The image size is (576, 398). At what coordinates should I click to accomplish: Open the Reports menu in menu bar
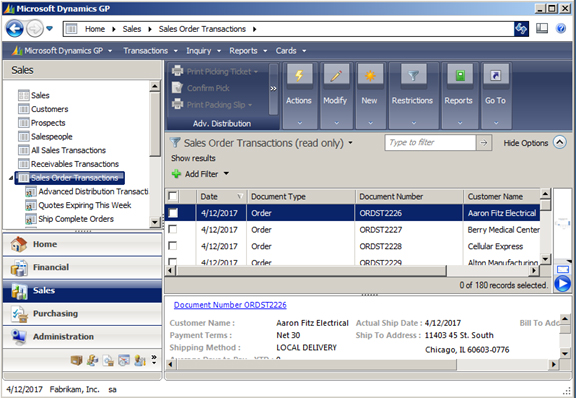(248, 51)
